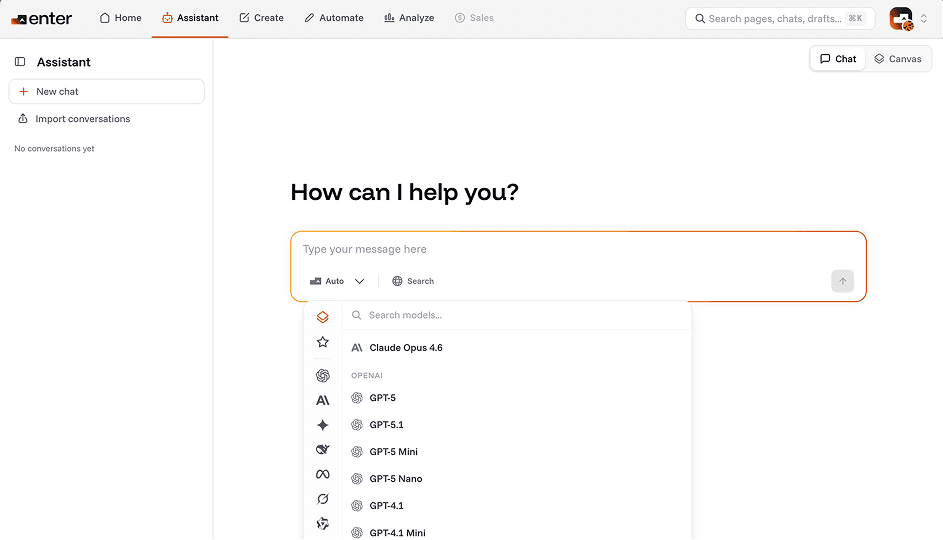
Task: Open the Home tab
Action: pyautogui.click(x=120, y=18)
